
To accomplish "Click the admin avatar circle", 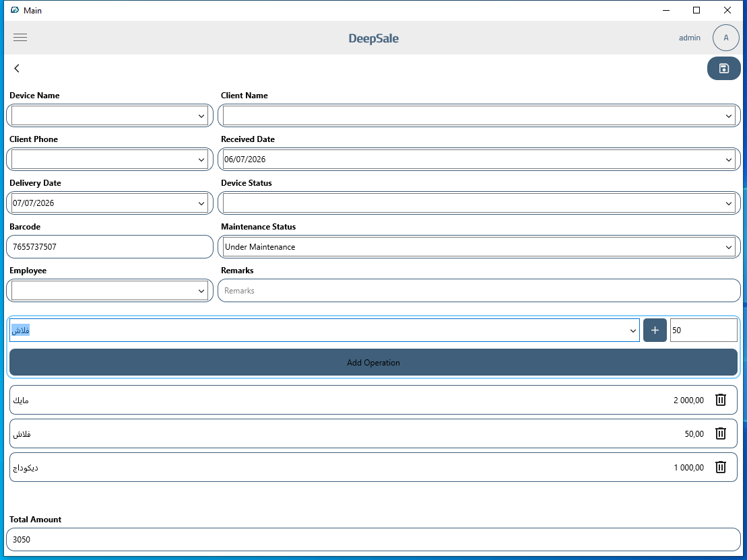I will 725,38.
